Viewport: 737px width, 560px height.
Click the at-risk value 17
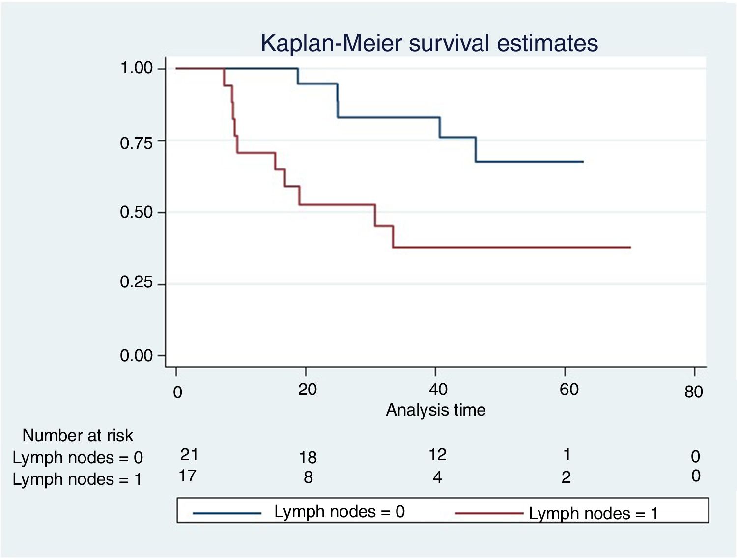pyautogui.click(x=188, y=476)
